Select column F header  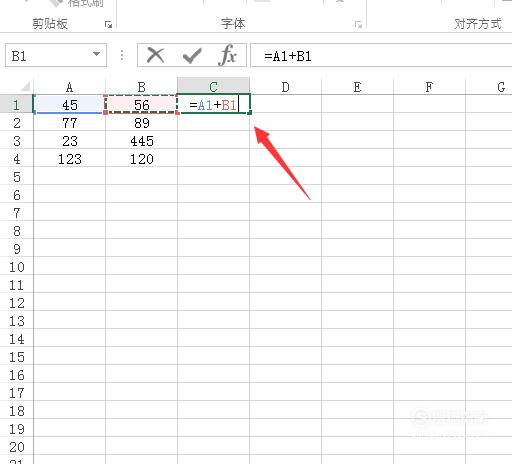429,87
